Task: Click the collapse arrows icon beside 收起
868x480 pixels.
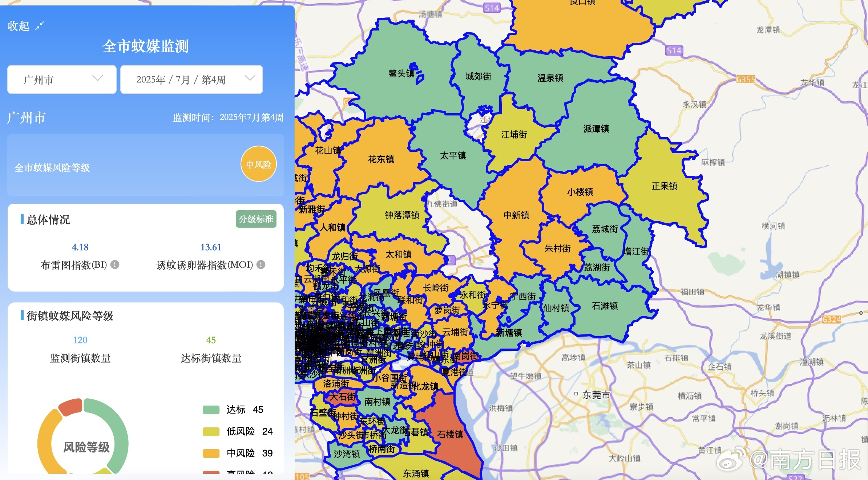Action: (39, 26)
